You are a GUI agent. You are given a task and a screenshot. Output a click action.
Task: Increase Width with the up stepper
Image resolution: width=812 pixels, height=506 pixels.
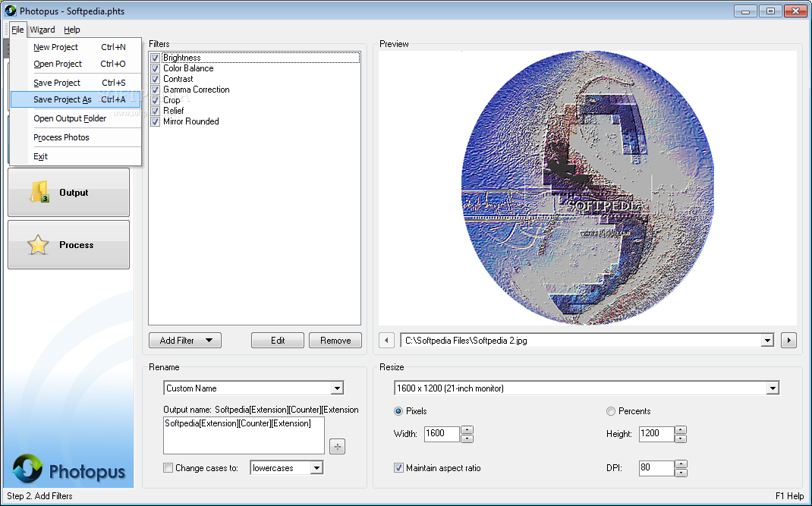click(467, 430)
